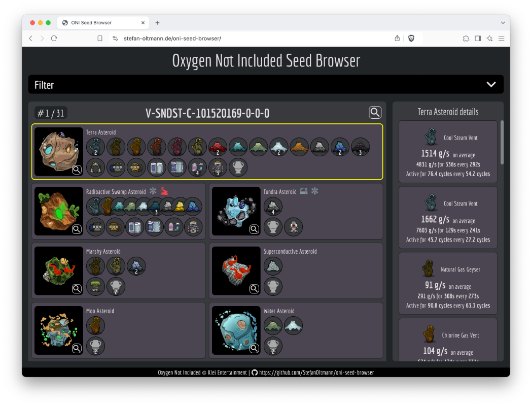Open a new browser tab
Screen dimensions: 532x406
157,23
